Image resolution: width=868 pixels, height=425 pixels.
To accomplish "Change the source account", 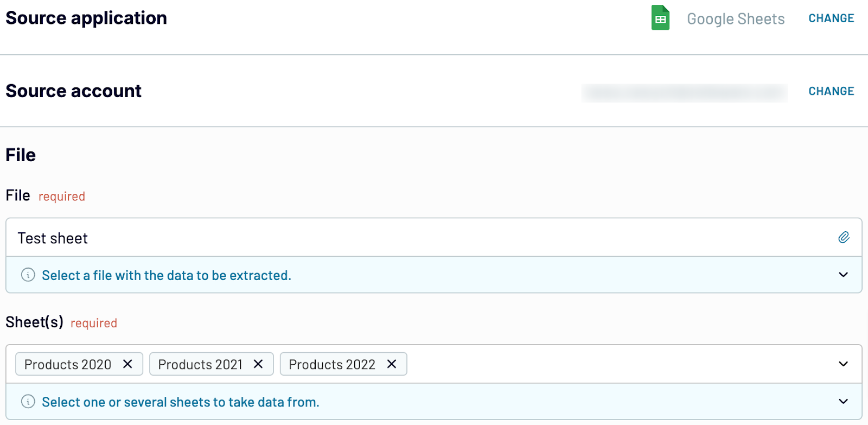I will (x=831, y=91).
